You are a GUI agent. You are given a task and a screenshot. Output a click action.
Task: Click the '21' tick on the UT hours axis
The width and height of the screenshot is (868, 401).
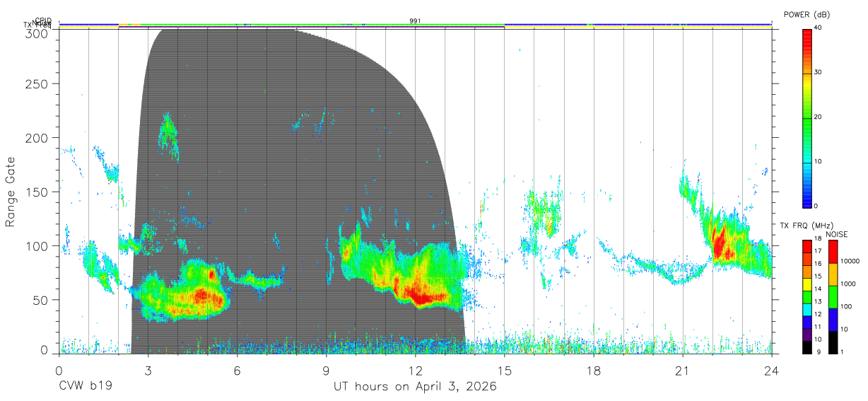tap(682, 370)
